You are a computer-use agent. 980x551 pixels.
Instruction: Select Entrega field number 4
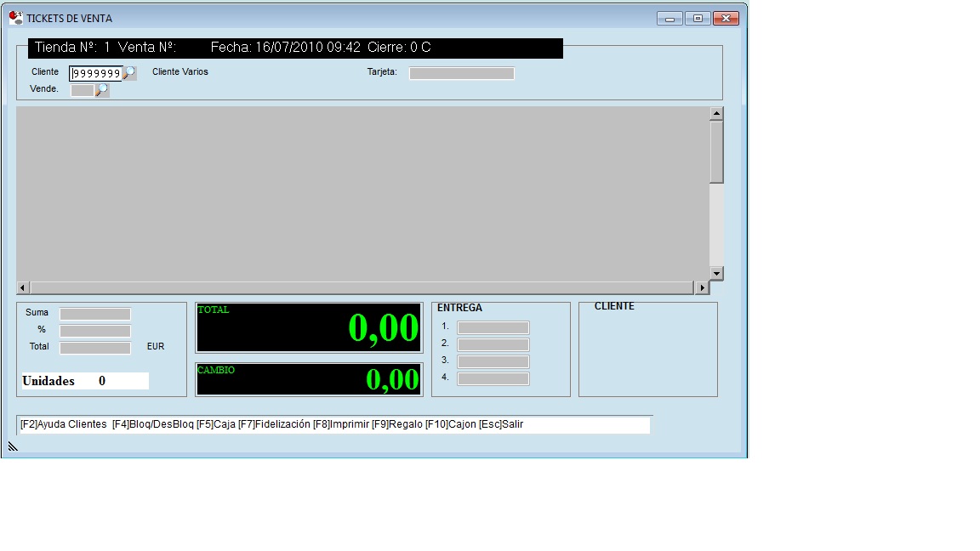pos(493,378)
